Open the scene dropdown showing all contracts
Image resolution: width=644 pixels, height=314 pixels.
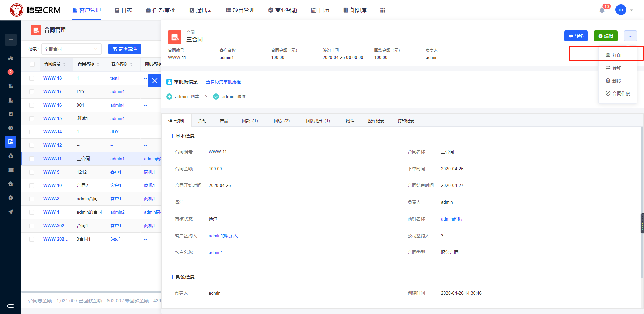pos(71,49)
